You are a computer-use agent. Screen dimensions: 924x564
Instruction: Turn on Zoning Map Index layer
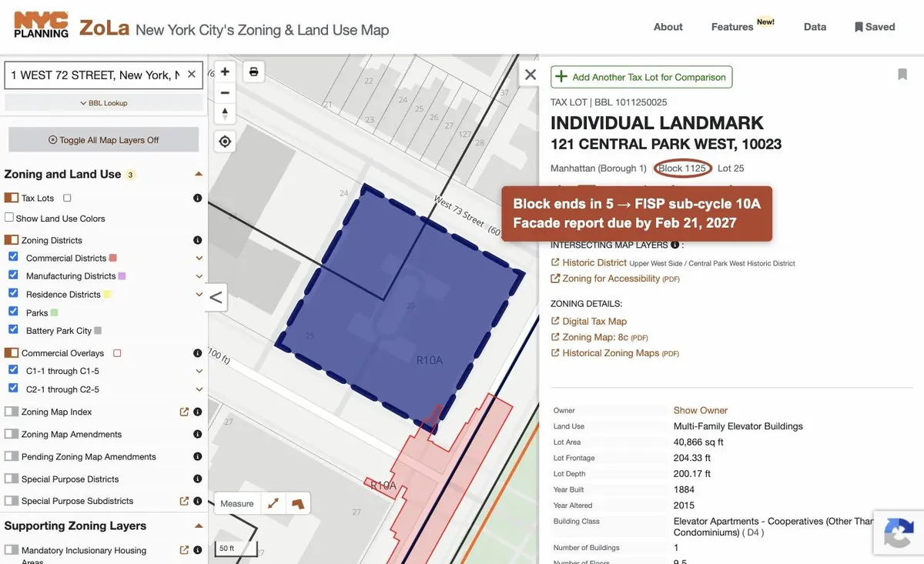pos(11,412)
